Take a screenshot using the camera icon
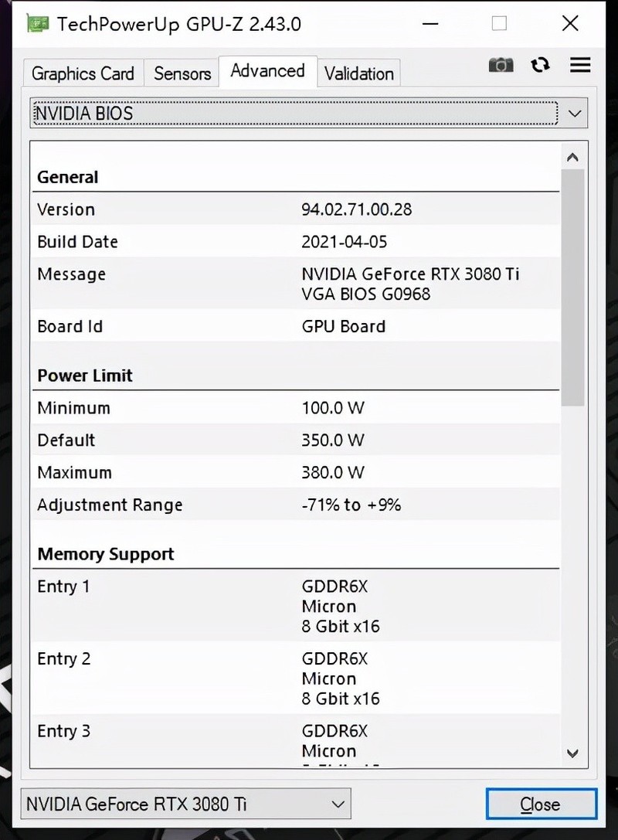The image size is (618, 840). (501, 65)
